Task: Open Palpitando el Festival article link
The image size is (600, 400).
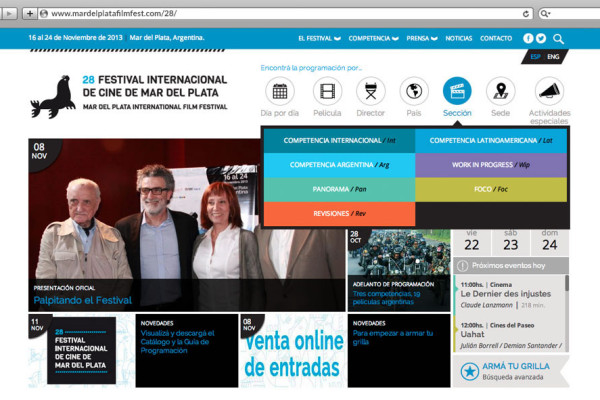Action: [x=83, y=300]
